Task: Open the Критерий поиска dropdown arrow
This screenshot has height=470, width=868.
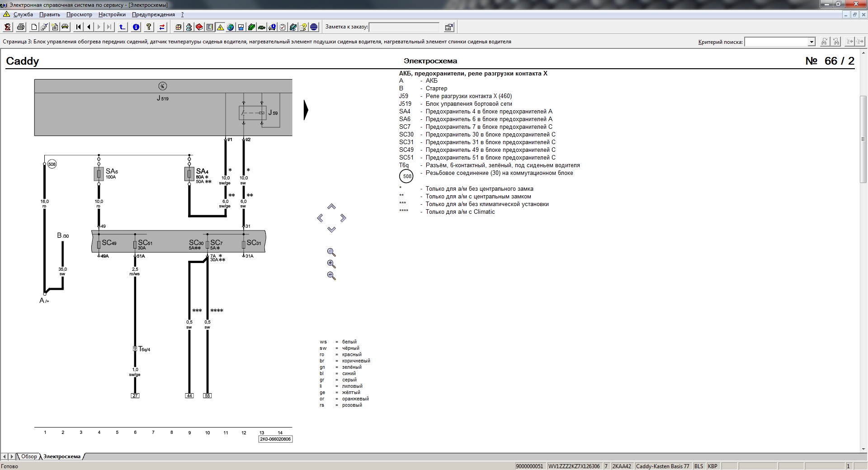Action: coord(811,42)
